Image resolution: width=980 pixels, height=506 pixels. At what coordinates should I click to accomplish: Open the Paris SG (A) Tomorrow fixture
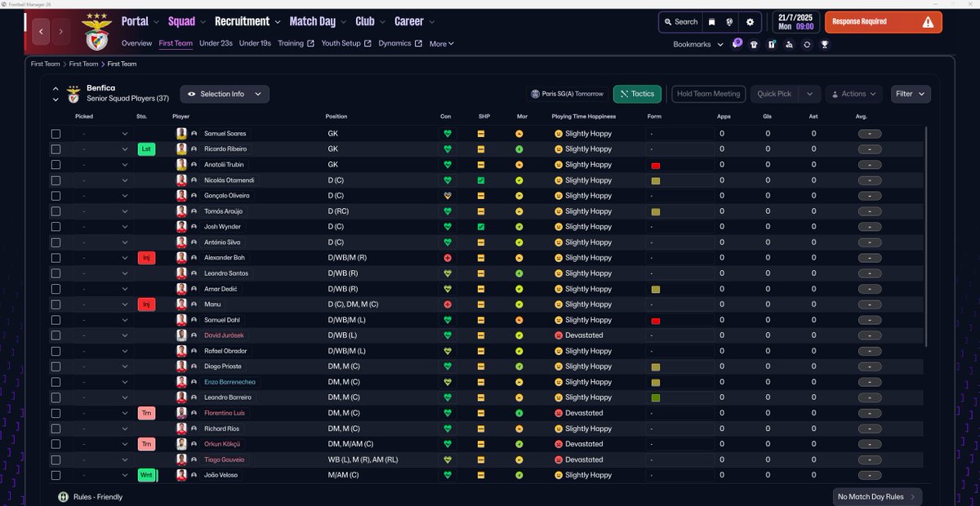pyautogui.click(x=567, y=94)
